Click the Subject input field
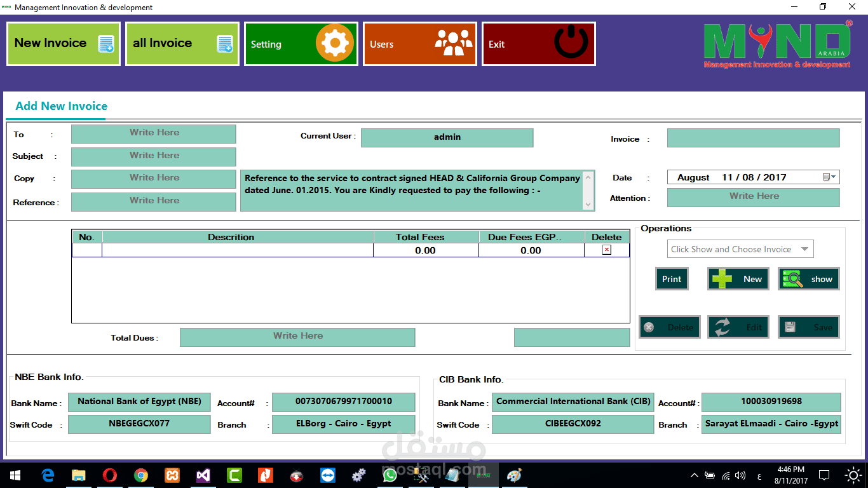 pos(154,156)
